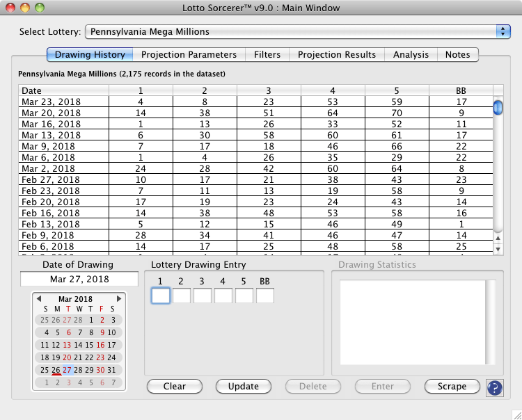The height and width of the screenshot is (420, 522).
Task: Click the yellow minimize window button
Action: 25,8
